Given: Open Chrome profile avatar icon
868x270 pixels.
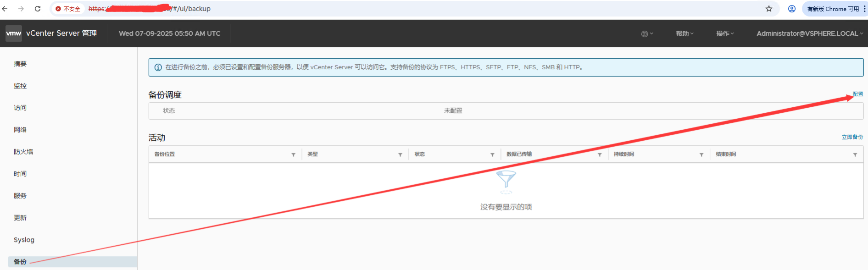Looking at the screenshot, I should pyautogui.click(x=792, y=9).
